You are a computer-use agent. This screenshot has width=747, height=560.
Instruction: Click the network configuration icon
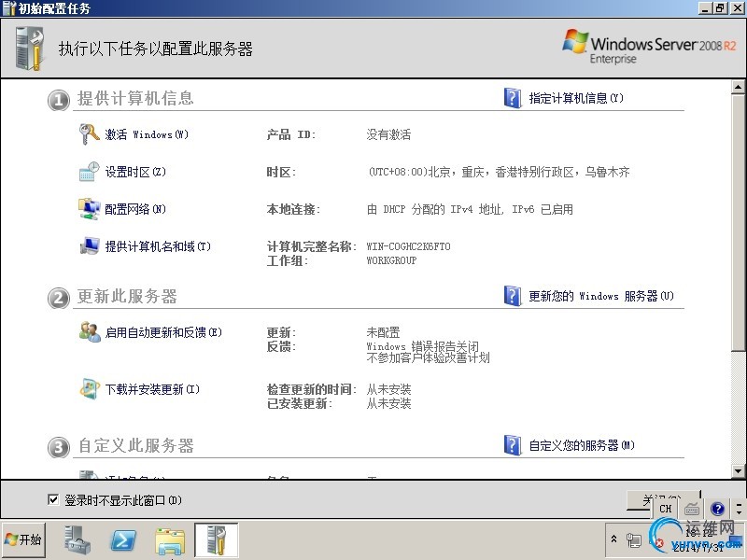89,209
